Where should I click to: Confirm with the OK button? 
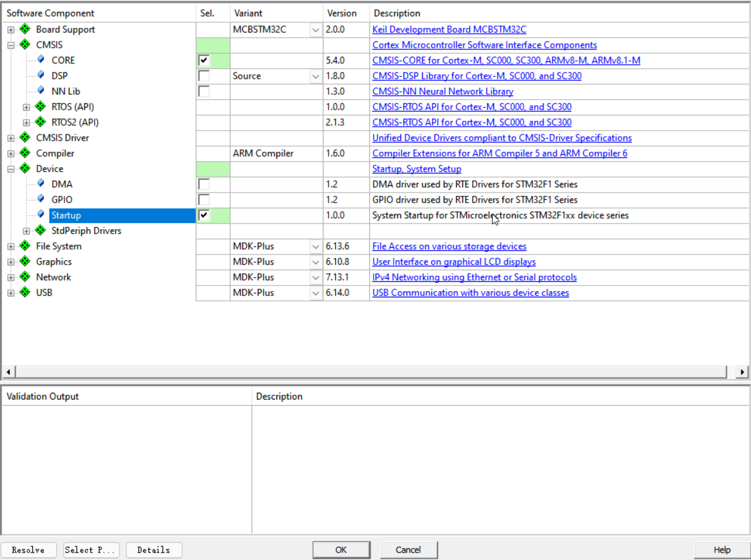(x=341, y=550)
